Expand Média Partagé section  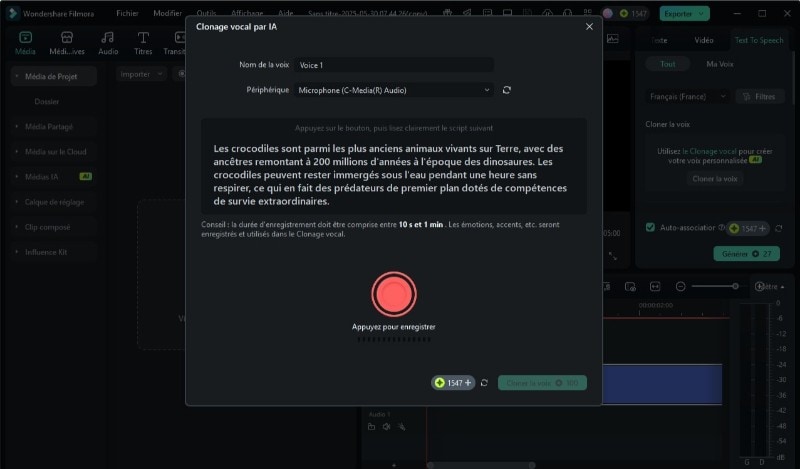pyautogui.click(x=54, y=126)
